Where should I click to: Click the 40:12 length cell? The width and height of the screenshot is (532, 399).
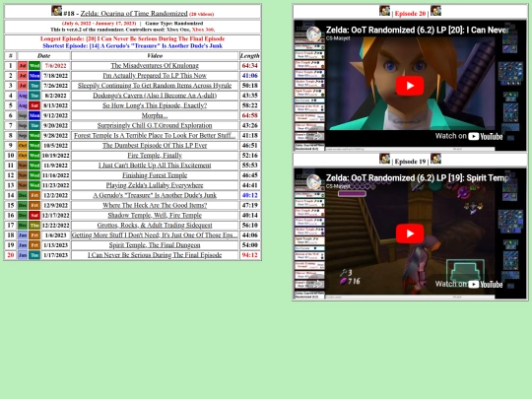tap(249, 195)
